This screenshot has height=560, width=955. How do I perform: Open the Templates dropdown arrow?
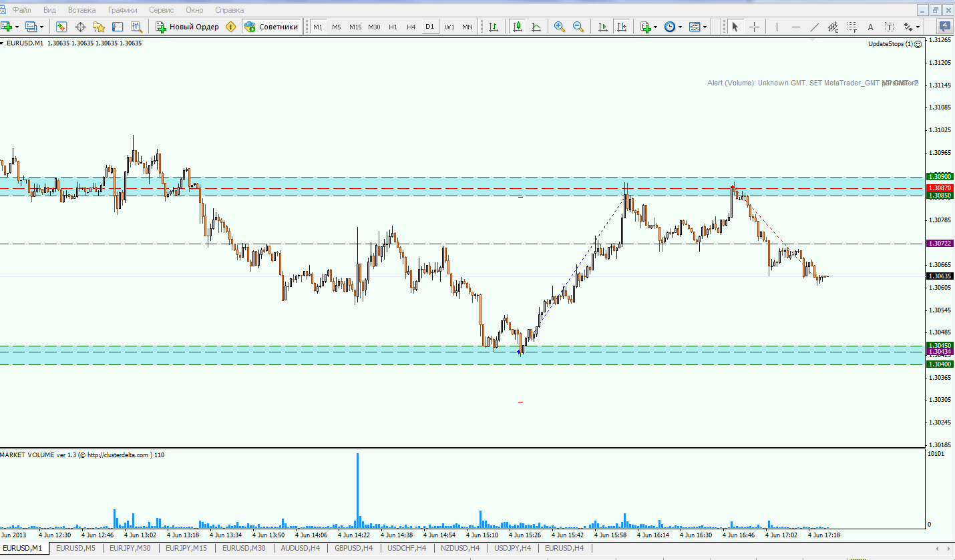click(x=705, y=27)
